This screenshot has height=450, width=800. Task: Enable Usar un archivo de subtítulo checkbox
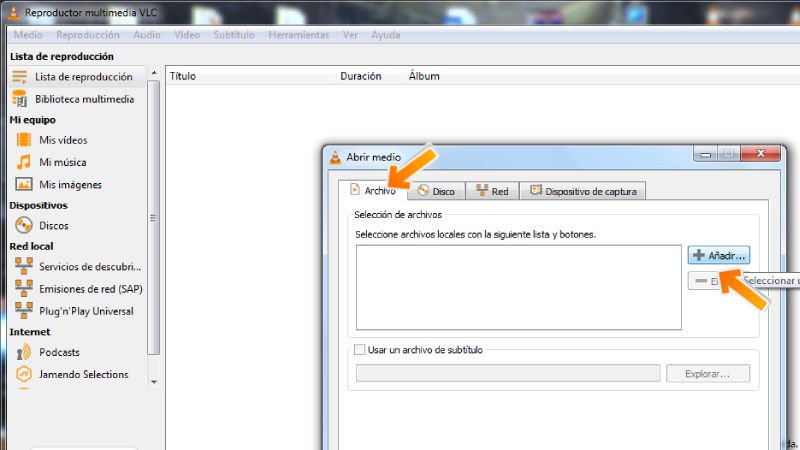click(x=360, y=349)
